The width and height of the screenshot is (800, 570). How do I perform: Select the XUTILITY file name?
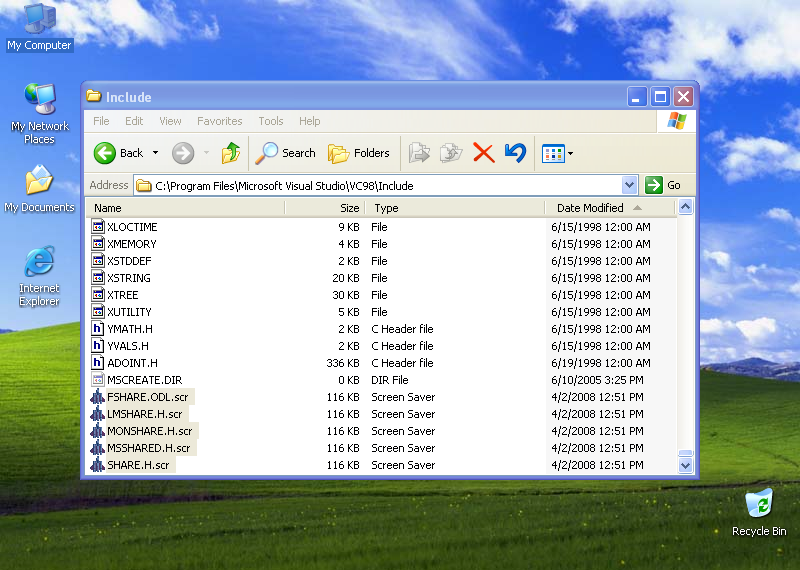(129, 312)
